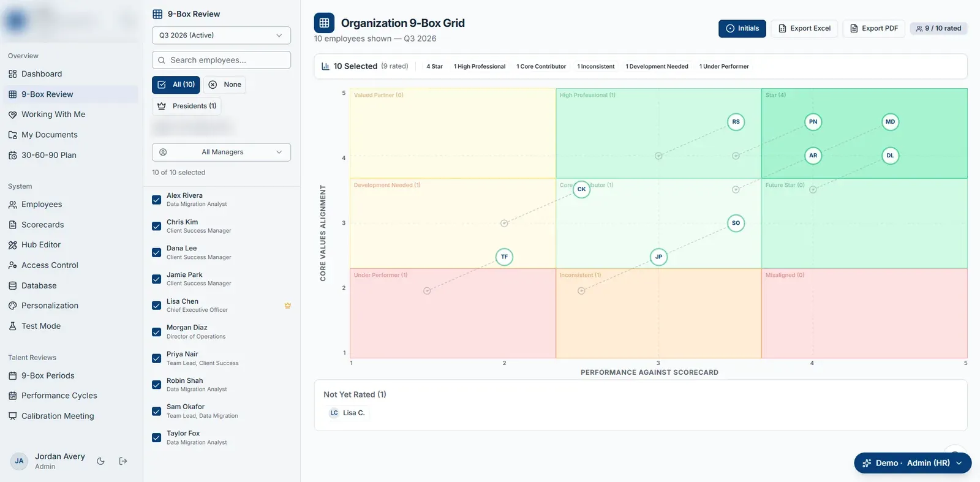Viewport: 980px width, 482px height.
Task: Click the JP marker on the grid
Action: click(658, 257)
